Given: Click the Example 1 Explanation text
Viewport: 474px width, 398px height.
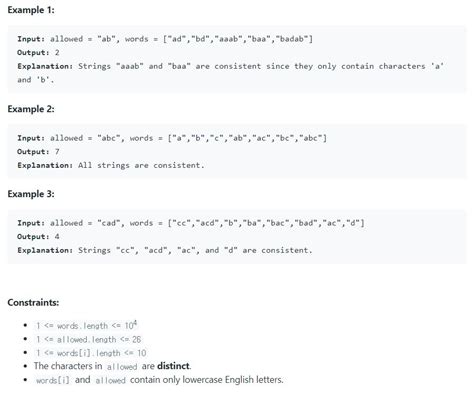Looking at the screenshot, I should pyautogui.click(x=230, y=73).
